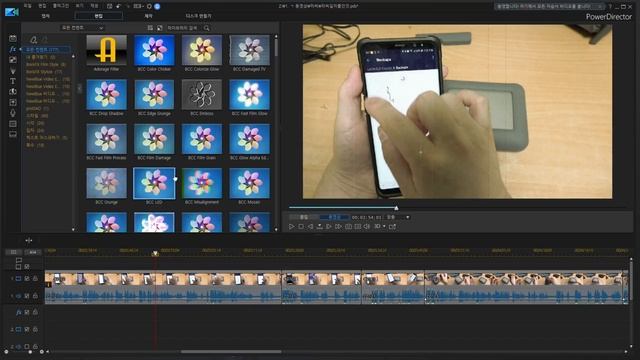Toggle enable checkbox of fx effect track
Viewport: 640px width, 360px height.
(27, 312)
